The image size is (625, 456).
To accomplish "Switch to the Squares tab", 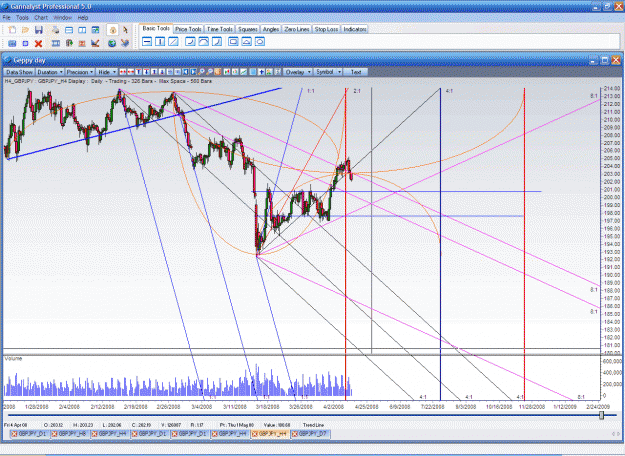I will pos(248,29).
